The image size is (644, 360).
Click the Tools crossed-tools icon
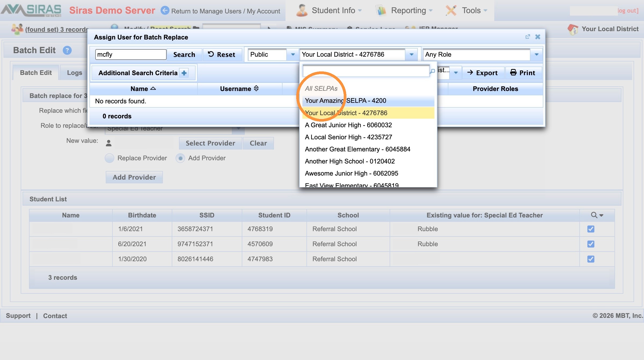451,10
